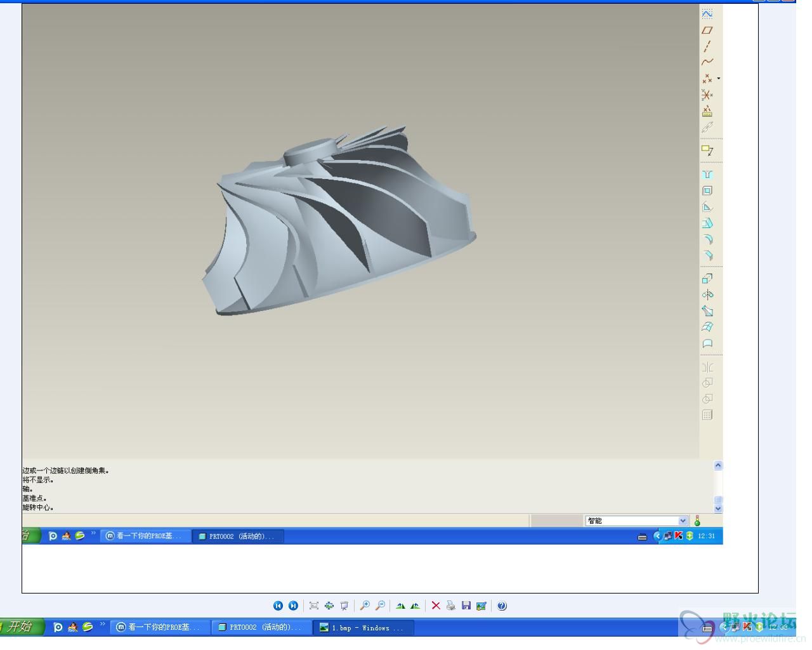Select the Datum Axis tool

[x=707, y=46]
